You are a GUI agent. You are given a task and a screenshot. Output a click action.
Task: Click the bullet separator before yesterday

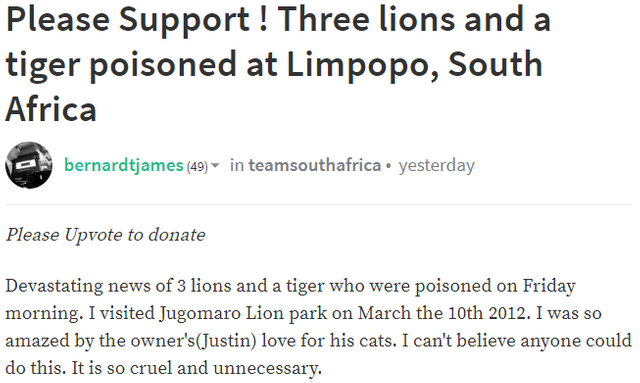point(389,166)
